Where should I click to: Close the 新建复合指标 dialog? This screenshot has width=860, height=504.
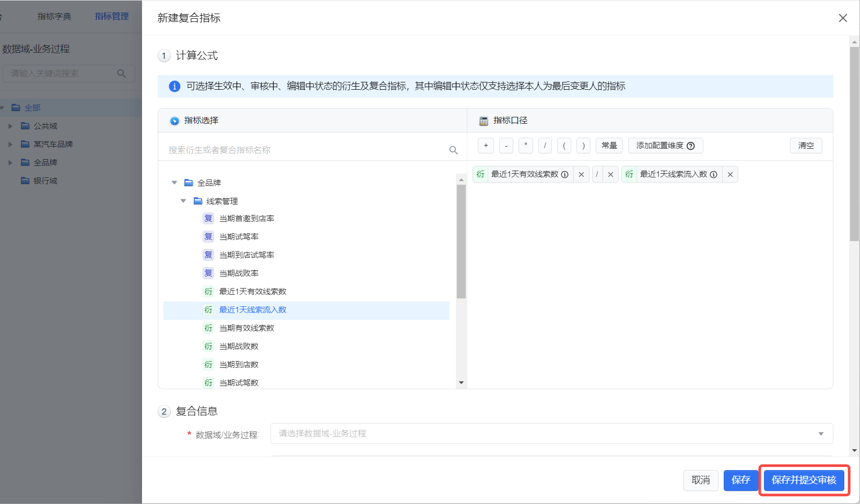[x=843, y=18]
